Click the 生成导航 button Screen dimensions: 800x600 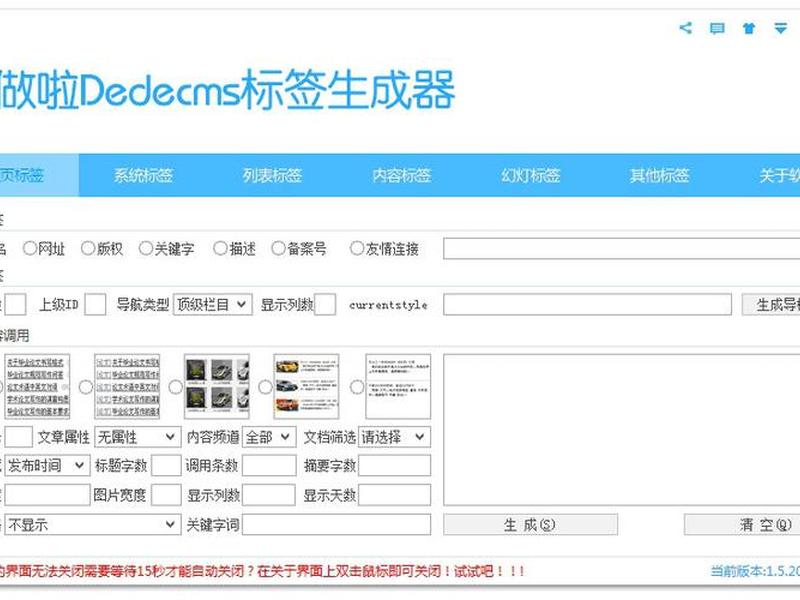(x=771, y=305)
